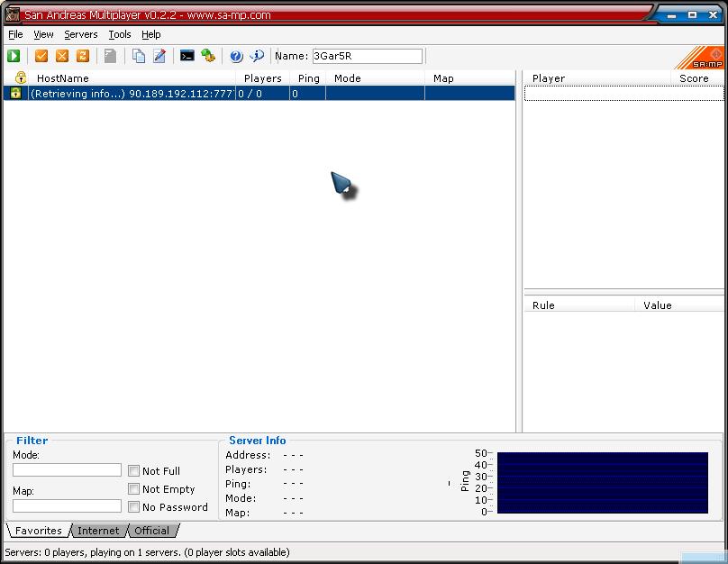Image resolution: width=728 pixels, height=564 pixels.
Task: Click the San Andreas Multiplayer title bar icon
Action: [x=12, y=14]
